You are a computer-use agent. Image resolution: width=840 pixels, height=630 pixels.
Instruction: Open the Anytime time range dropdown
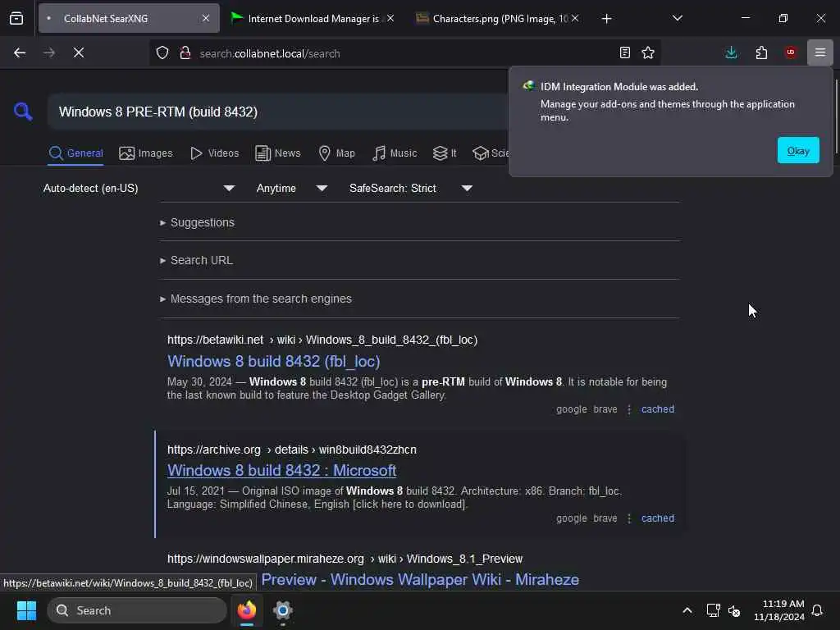pyautogui.click(x=291, y=188)
